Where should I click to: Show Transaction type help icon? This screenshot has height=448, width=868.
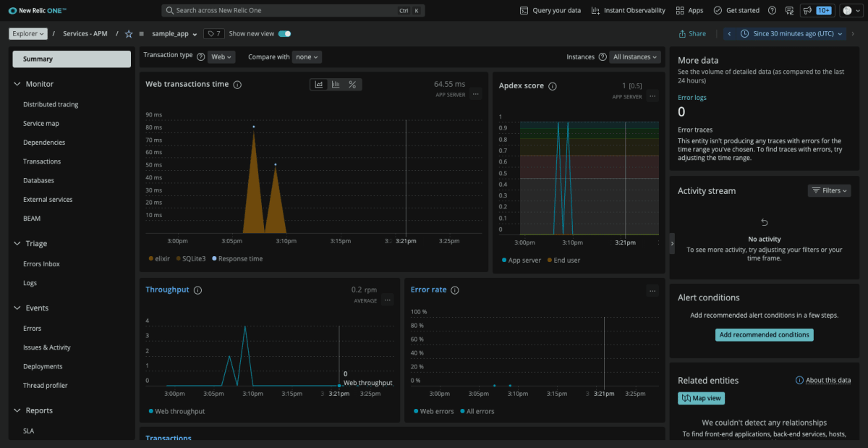pyautogui.click(x=200, y=56)
